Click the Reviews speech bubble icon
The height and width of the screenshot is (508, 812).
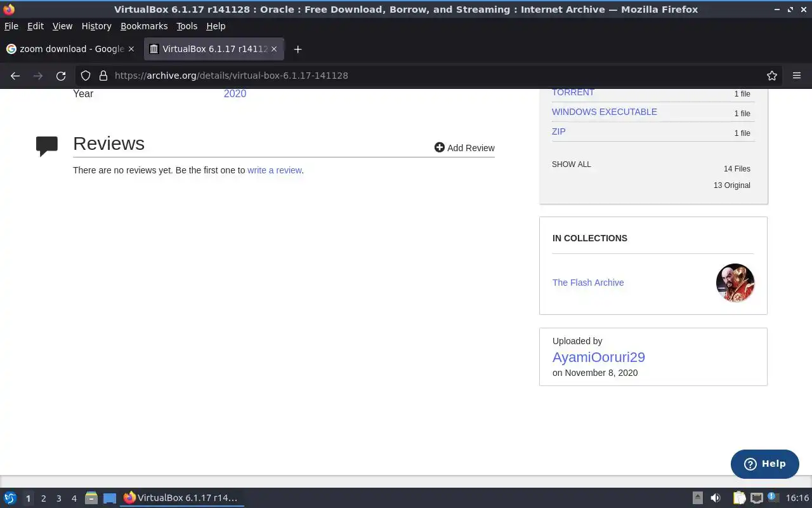pyautogui.click(x=47, y=146)
